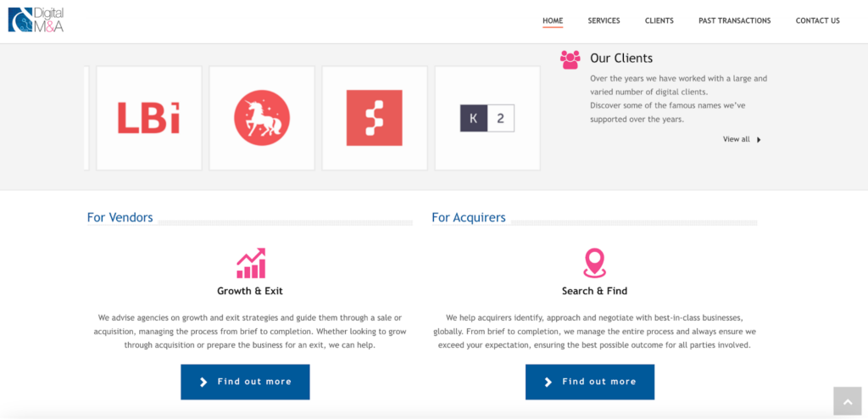Viewport: 868px width, 419px height.
Task: Select the LBi client logo tile
Action: (148, 118)
